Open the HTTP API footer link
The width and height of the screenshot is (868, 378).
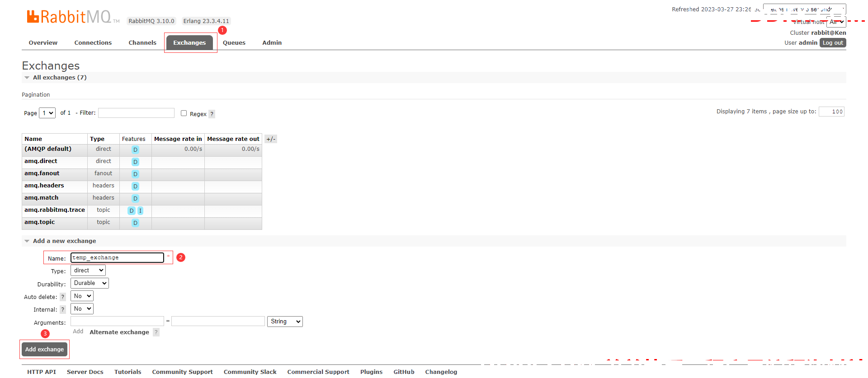[x=42, y=372]
